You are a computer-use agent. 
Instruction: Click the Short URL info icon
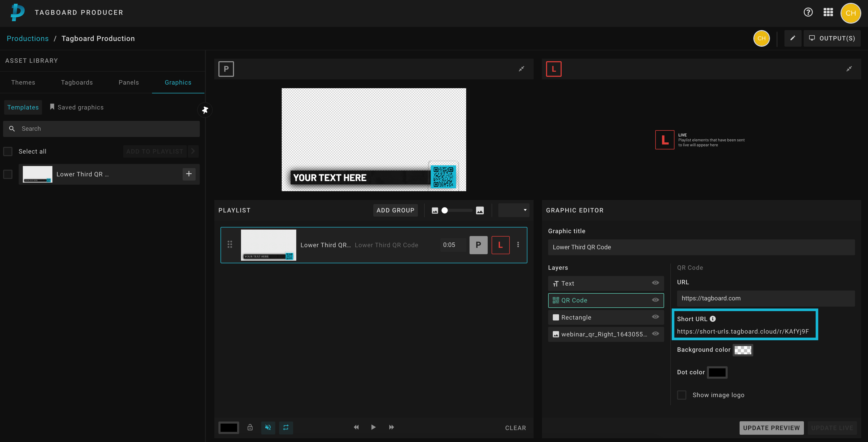tap(712, 319)
